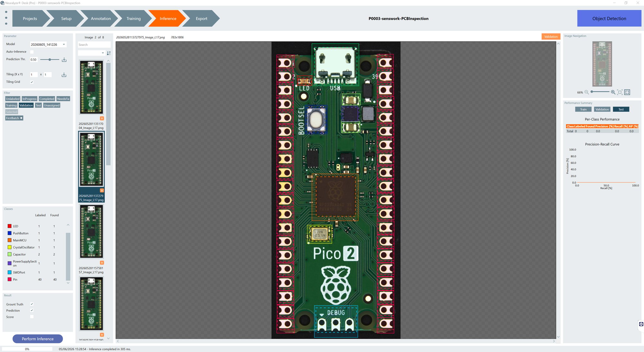Toggle the NeedsFix filter tag
644x352 pixels.
pyautogui.click(x=63, y=99)
